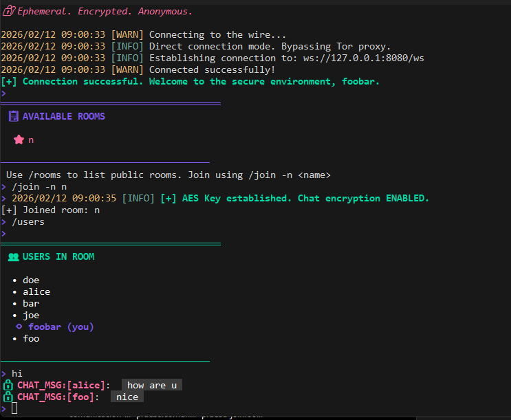Viewport: 511px width, 420px height.
Task: Click the bullet point beside user doe
Action: [15, 280]
